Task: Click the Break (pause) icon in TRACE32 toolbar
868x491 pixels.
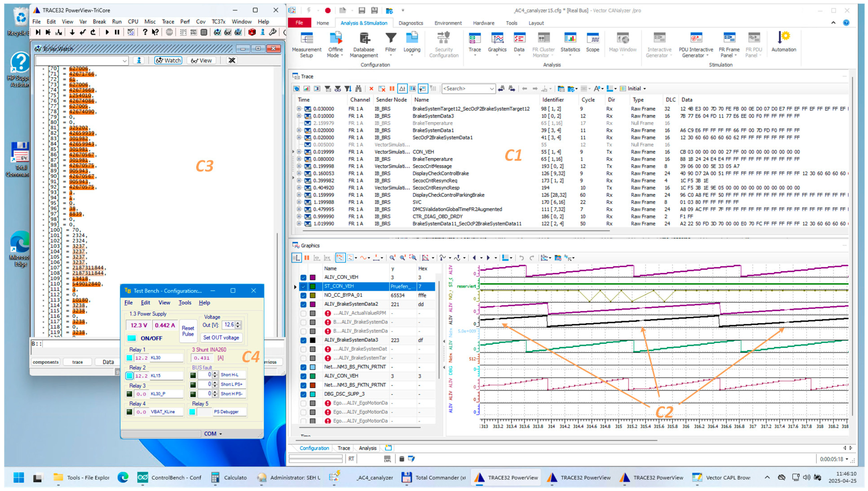Action: tap(117, 32)
